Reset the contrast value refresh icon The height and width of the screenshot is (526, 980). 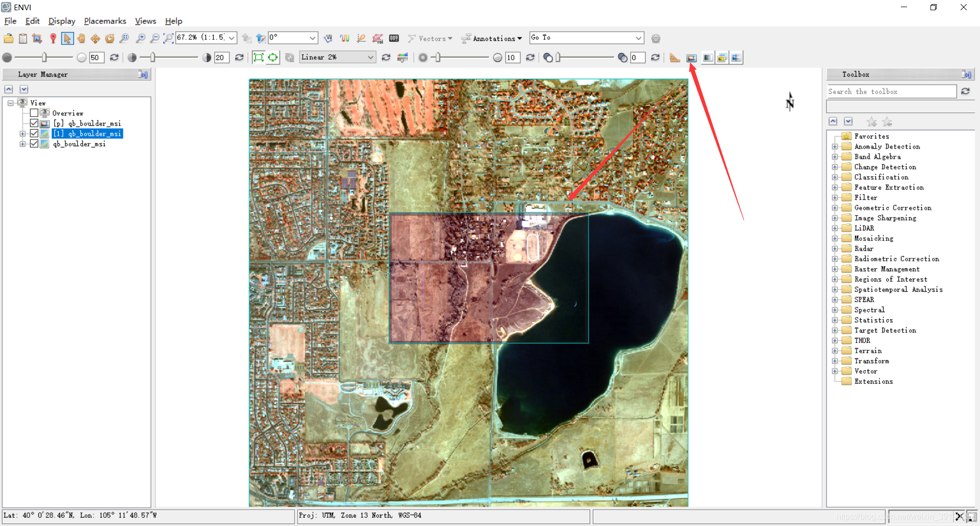tap(239, 57)
